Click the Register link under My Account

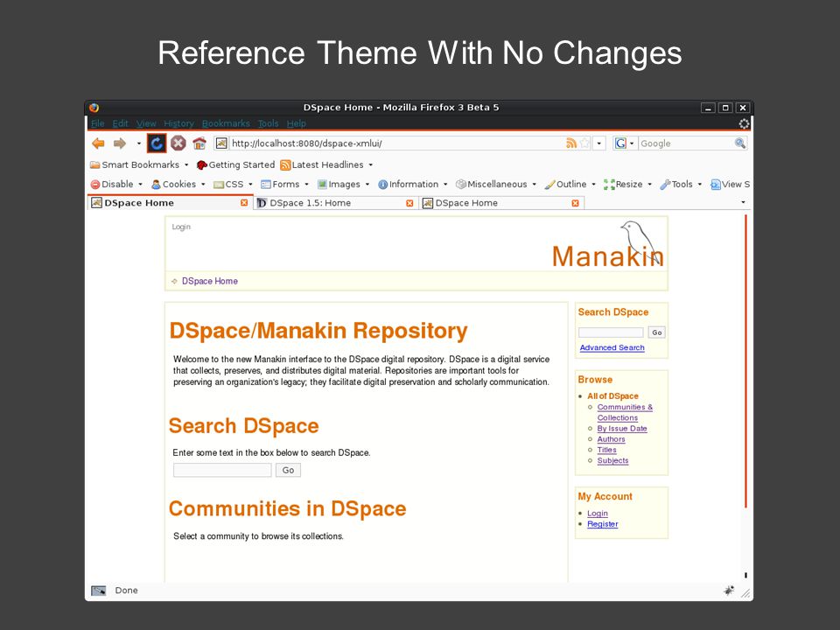[x=603, y=524]
